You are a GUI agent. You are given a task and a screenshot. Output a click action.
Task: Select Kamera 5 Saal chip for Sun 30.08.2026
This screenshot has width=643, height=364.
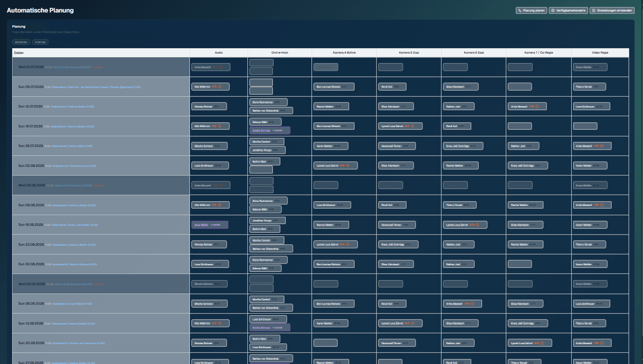pos(396,264)
